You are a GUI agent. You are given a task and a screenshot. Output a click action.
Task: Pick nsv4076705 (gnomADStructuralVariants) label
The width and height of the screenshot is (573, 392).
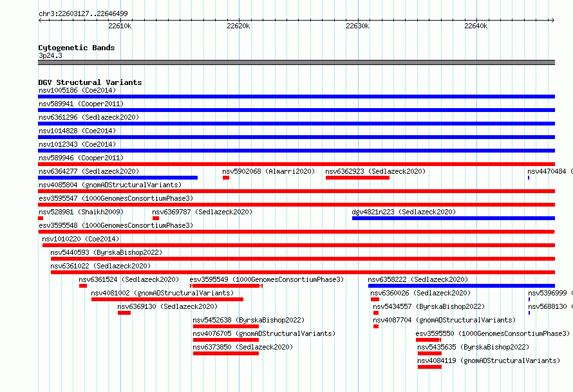(264, 333)
